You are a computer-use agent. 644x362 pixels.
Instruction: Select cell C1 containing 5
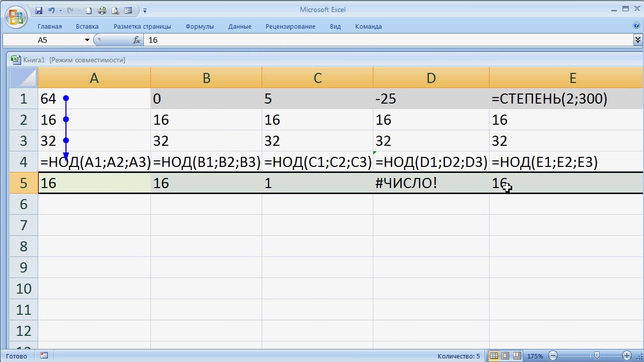click(x=317, y=99)
